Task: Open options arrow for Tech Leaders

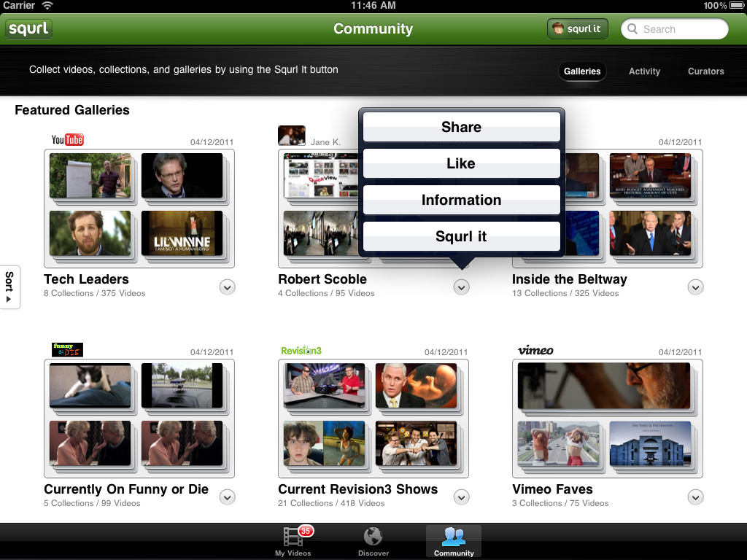Action: (x=228, y=287)
